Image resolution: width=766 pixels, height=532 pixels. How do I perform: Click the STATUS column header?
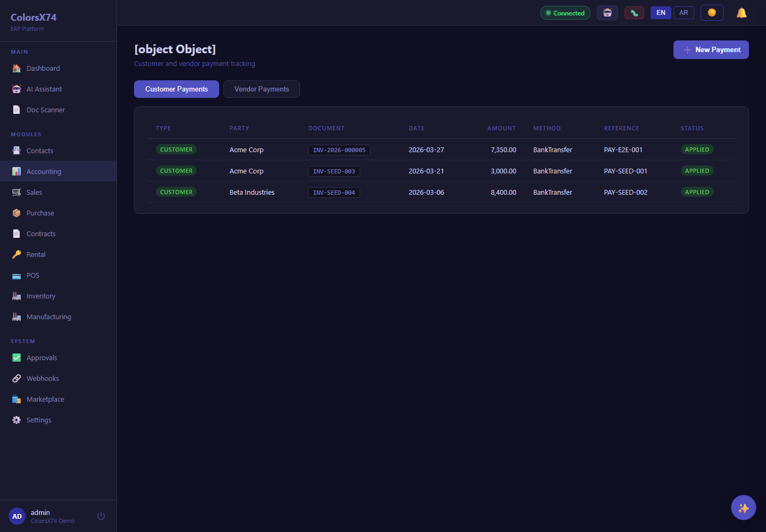click(692, 128)
